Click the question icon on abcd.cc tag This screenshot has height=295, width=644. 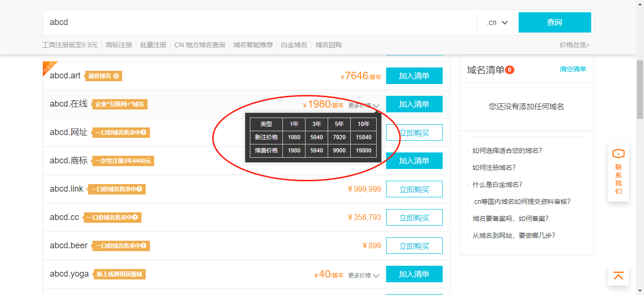tap(135, 218)
